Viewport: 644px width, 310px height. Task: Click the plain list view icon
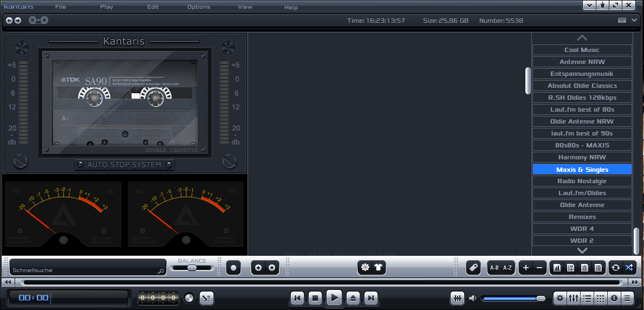click(x=598, y=268)
